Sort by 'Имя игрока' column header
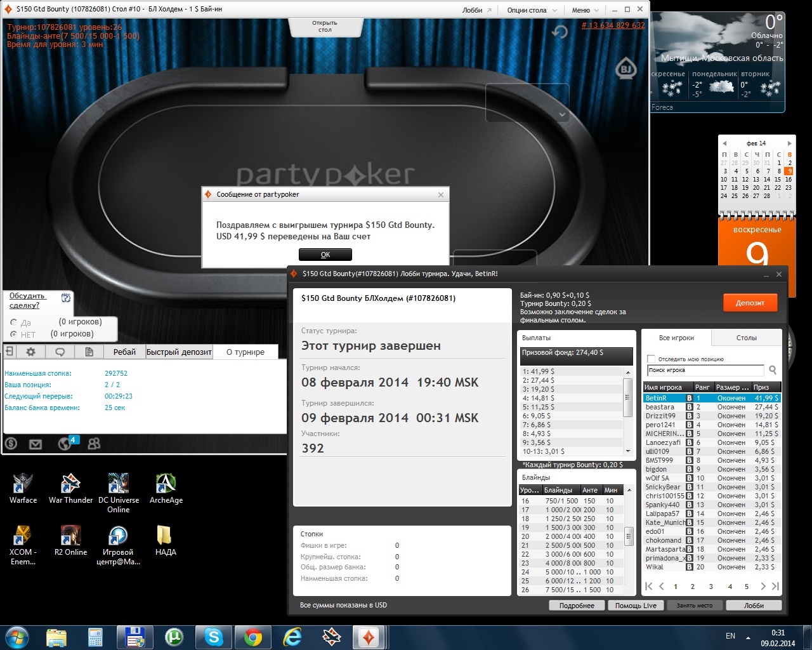 tap(667, 387)
